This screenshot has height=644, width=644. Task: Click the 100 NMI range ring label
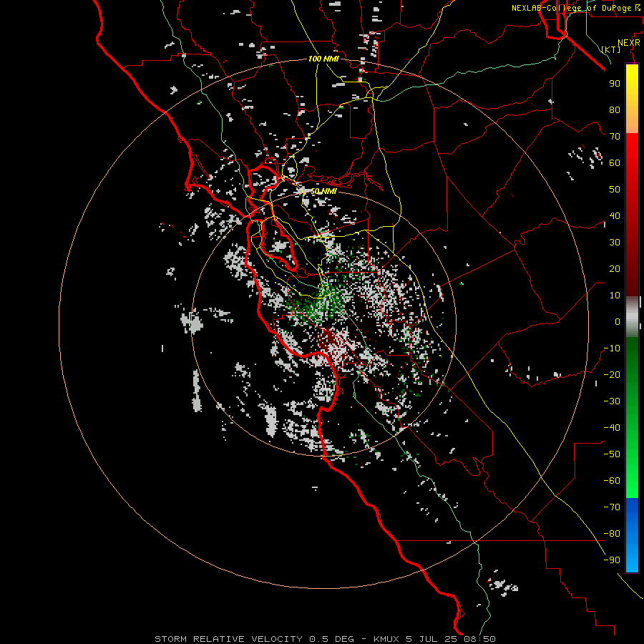pos(323,59)
